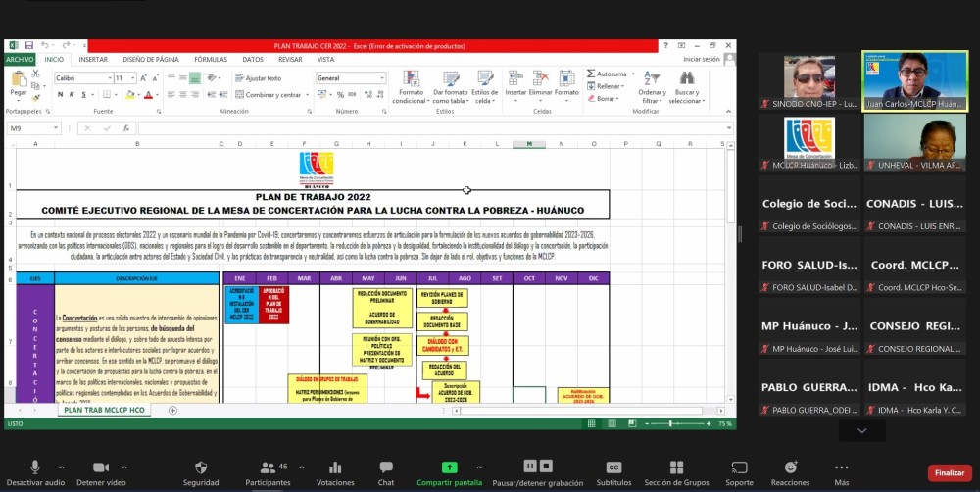Open the Reacciones emoji menu
The width and height of the screenshot is (980, 492).
[x=790, y=468]
